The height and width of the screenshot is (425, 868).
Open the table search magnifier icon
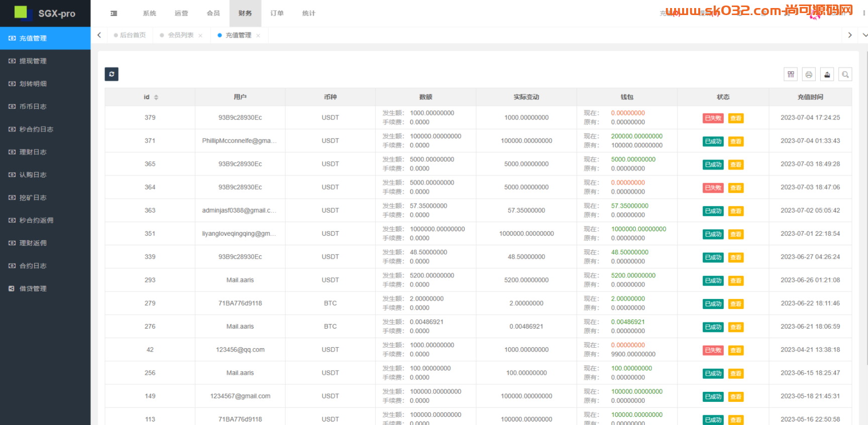pyautogui.click(x=845, y=74)
